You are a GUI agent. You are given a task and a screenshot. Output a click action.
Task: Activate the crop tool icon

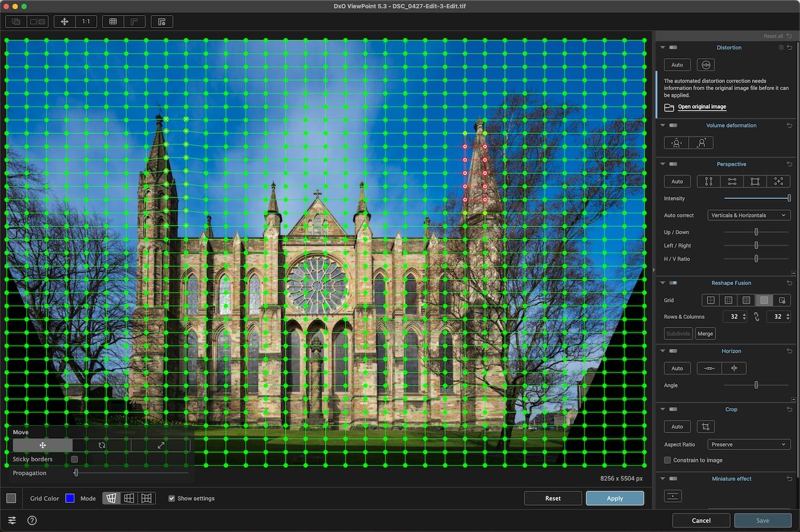pyautogui.click(x=706, y=426)
